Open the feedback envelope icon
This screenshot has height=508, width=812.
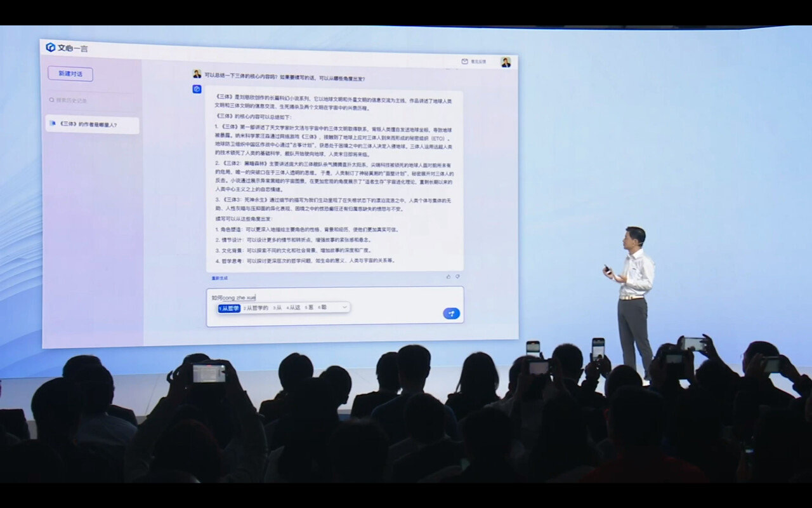(465, 62)
